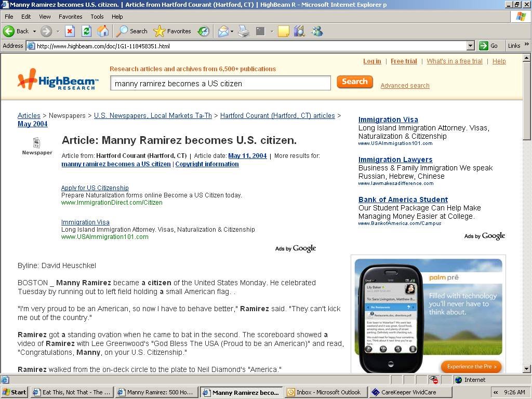Image resolution: width=532 pixels, height=399 pixels.
Task: Click the popup blocker status bar icon
Action: (434, 380)
